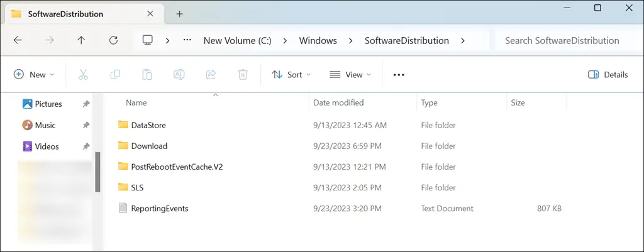This screenshot has width=644, height=252.
Task: Unpin Videos using its pin icon
Action: pyautogui.click(x=86, y=146)
